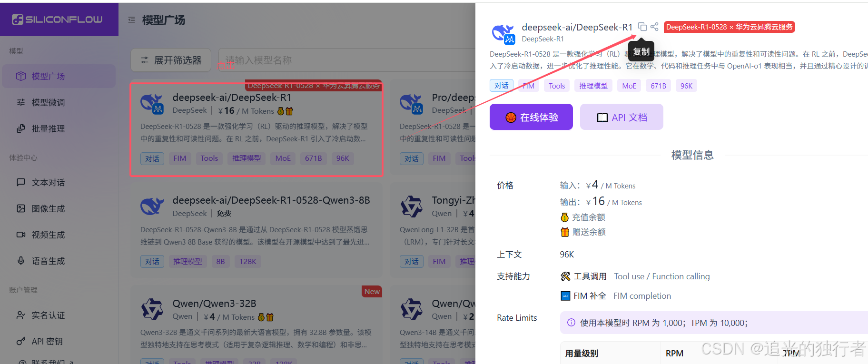Click 推理模型 tag in detail panel

click(x=593, y=86)
